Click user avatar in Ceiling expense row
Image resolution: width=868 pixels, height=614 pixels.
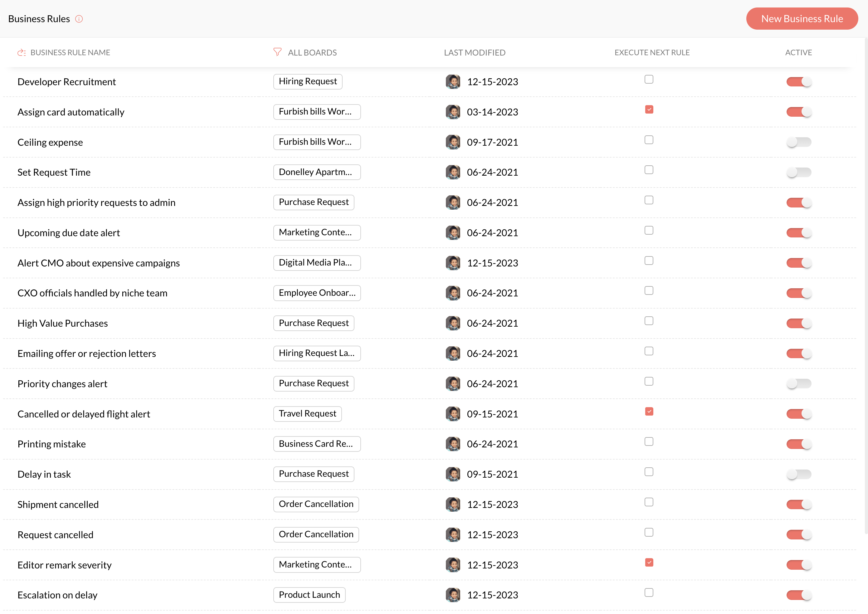pyautogui.click(x=452, y=142)
